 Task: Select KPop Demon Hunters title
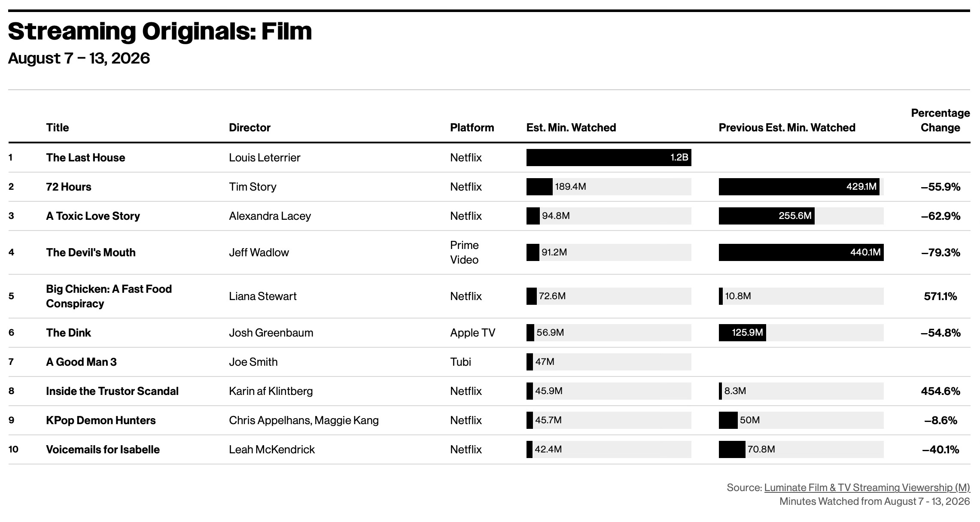click(x=100, y=420)
